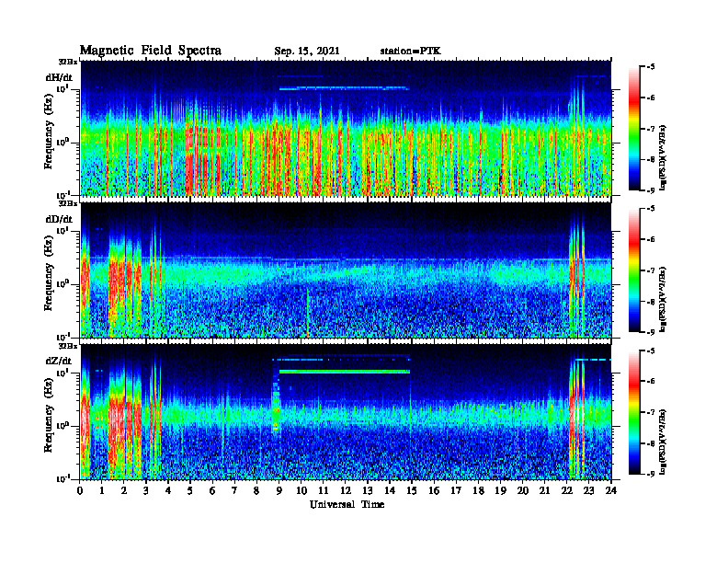Click hour tick label "18" on time axis
Screen dimensions: 728x563
[x=478, y=491]
